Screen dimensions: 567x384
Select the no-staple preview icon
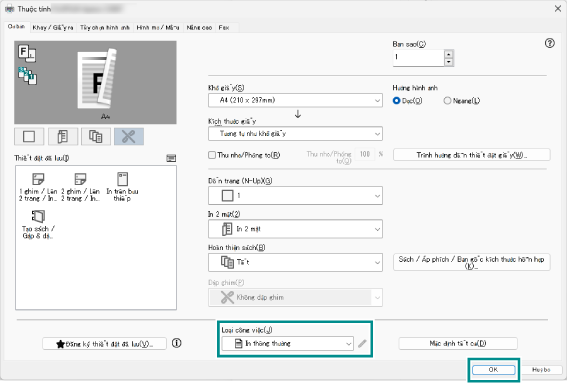pos(129,136)
